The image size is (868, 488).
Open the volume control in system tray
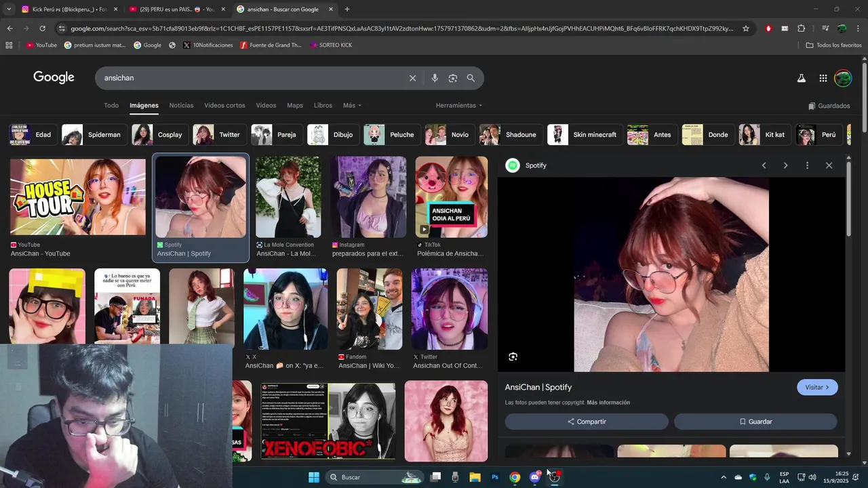click(812, 477)
